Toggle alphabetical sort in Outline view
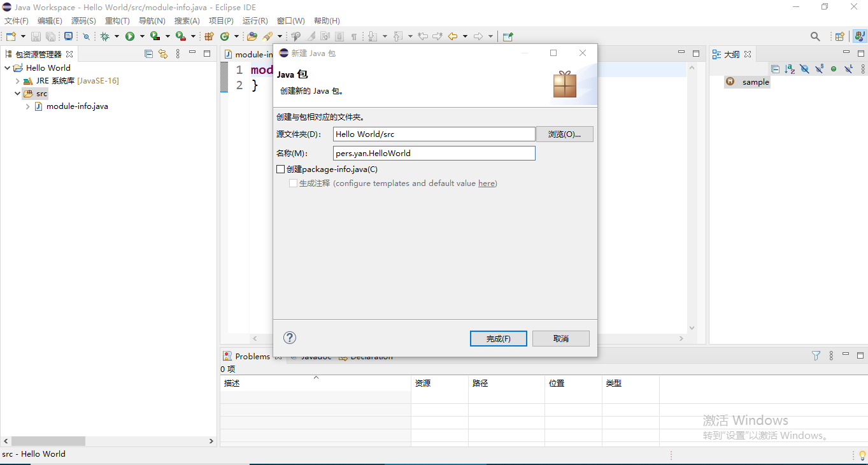Viewport: 868px width, 465px height. pos(790,69)
